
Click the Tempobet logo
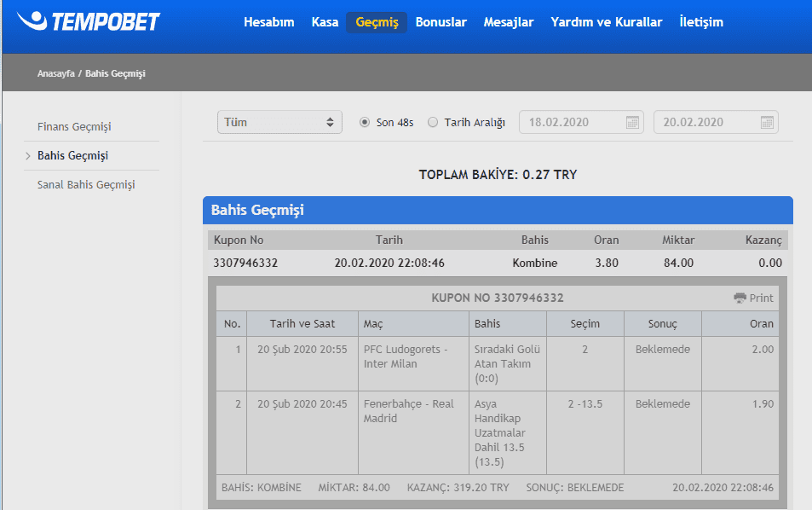click(88, 21)
